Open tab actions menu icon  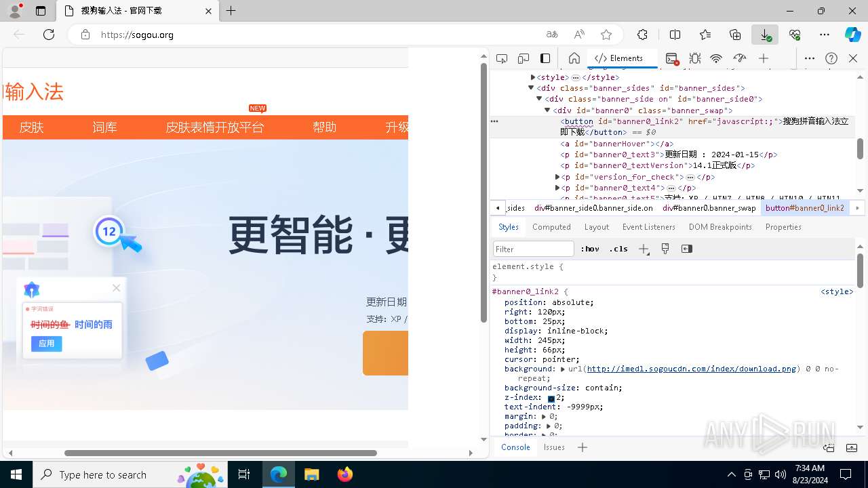41,11
